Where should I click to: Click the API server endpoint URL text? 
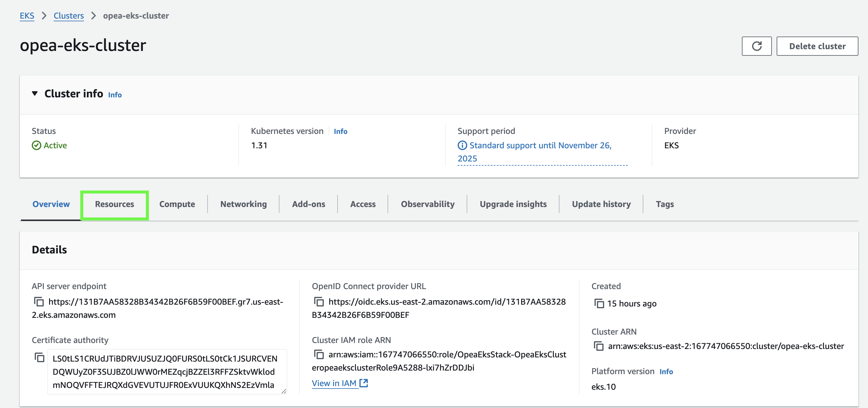click(157, 308)
